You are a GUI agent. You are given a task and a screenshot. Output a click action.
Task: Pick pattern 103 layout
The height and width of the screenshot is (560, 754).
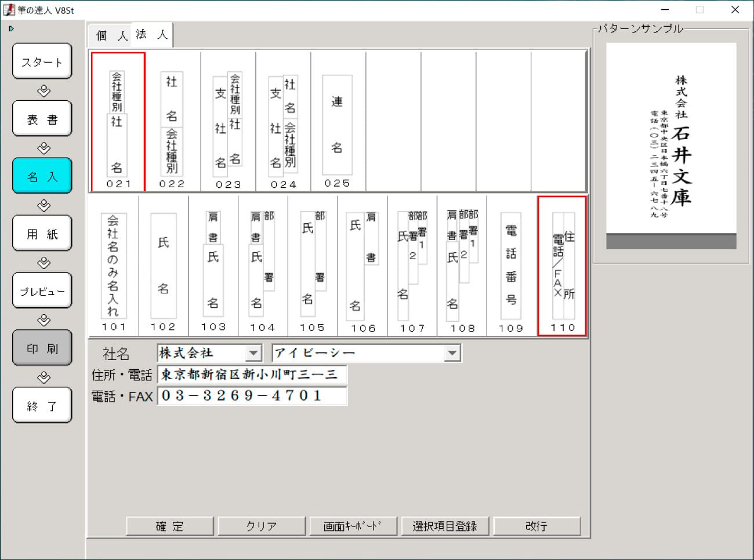213,266
